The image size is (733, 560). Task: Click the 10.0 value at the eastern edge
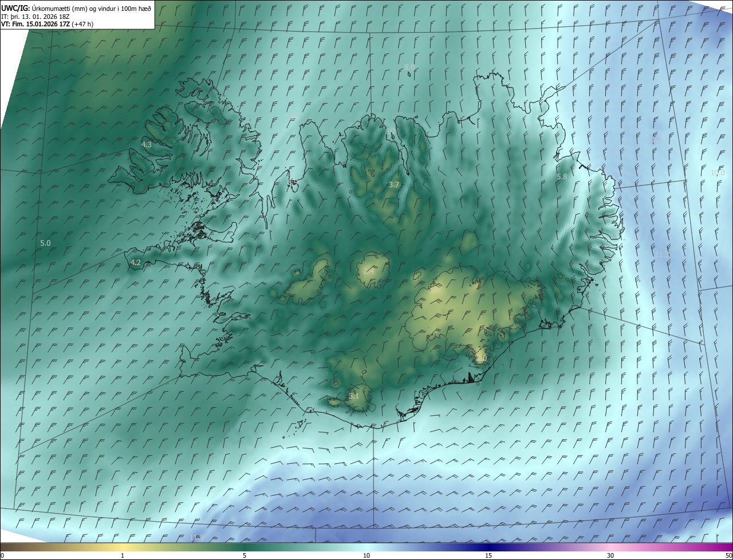(x=718, y=173)
